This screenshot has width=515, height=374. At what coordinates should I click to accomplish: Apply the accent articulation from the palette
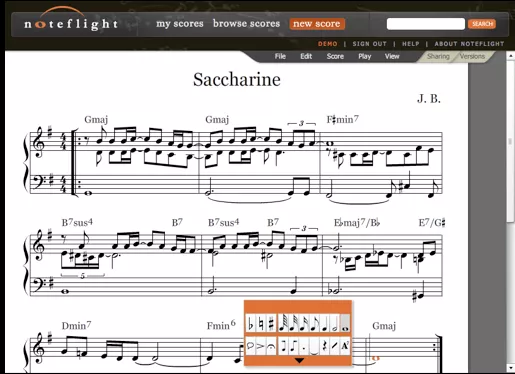261,346
